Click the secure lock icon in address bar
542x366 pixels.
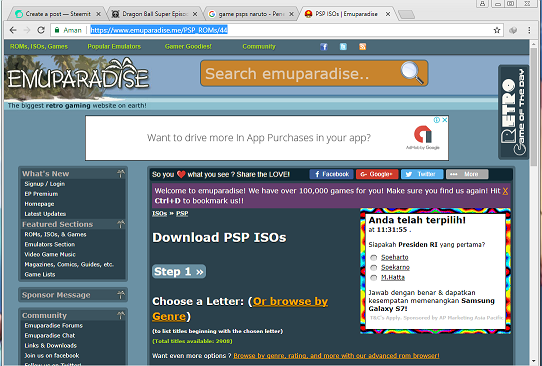pyautogui.click(x=57, y=30)
